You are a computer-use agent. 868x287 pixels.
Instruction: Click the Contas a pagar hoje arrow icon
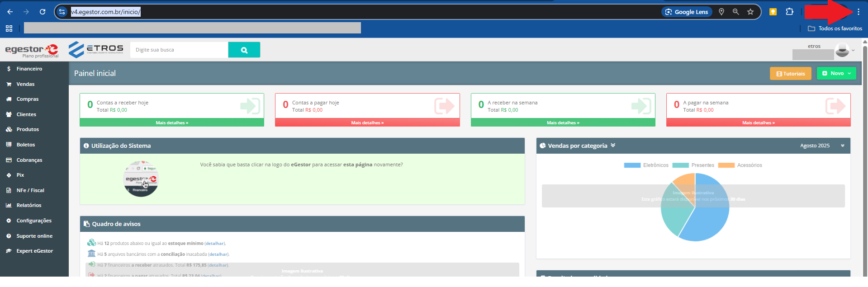pyautogui.click(x=444, y=106)
